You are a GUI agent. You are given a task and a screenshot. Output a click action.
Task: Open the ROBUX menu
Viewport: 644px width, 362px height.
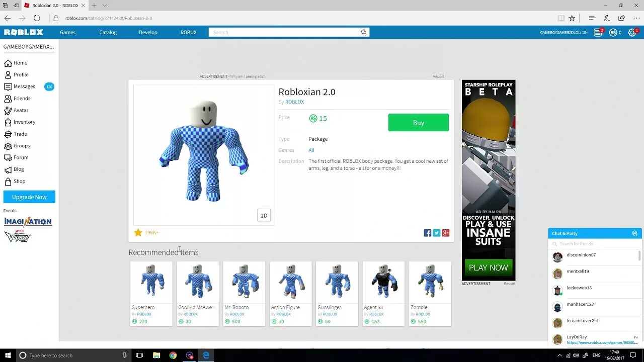(x=189, y=32)
